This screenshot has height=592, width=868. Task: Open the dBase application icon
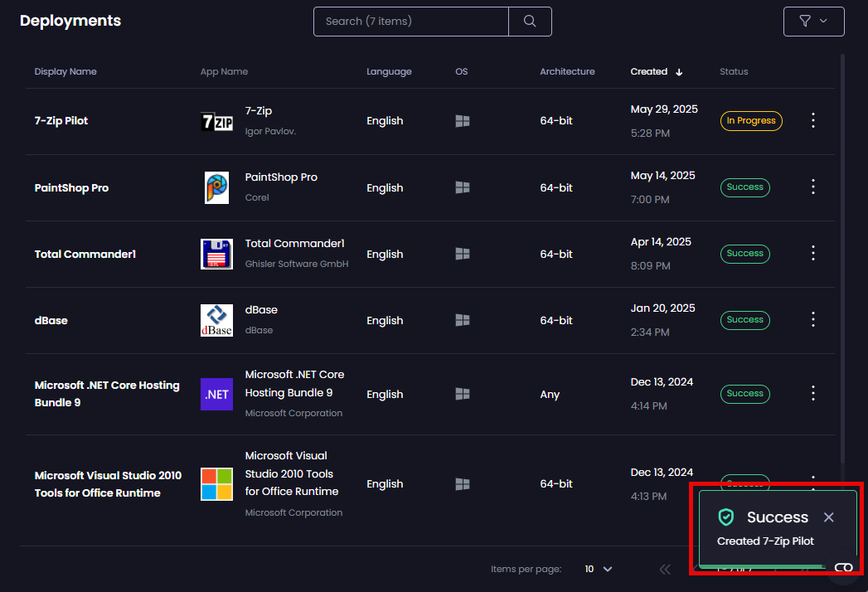[216, 319]
